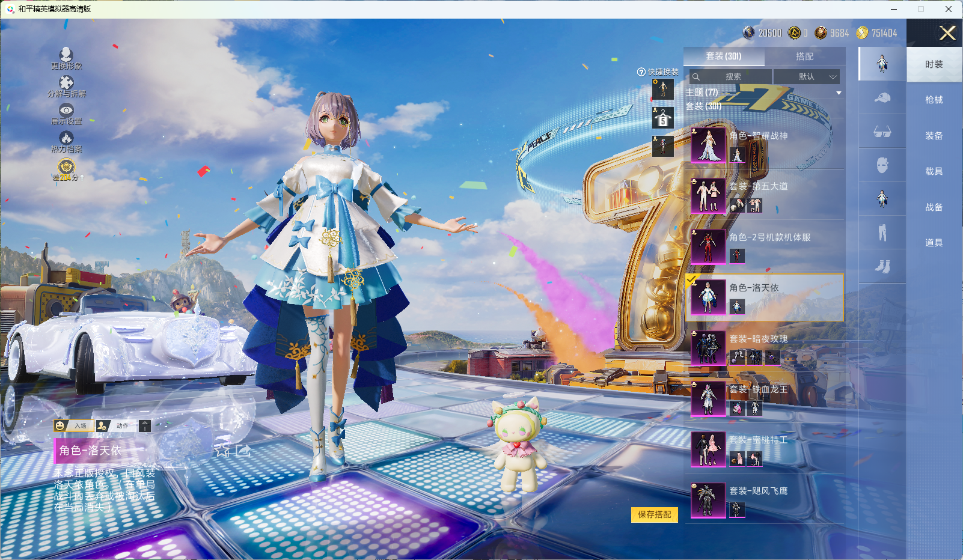Click the 套装-暗夜玫瑰 name text

759,339
